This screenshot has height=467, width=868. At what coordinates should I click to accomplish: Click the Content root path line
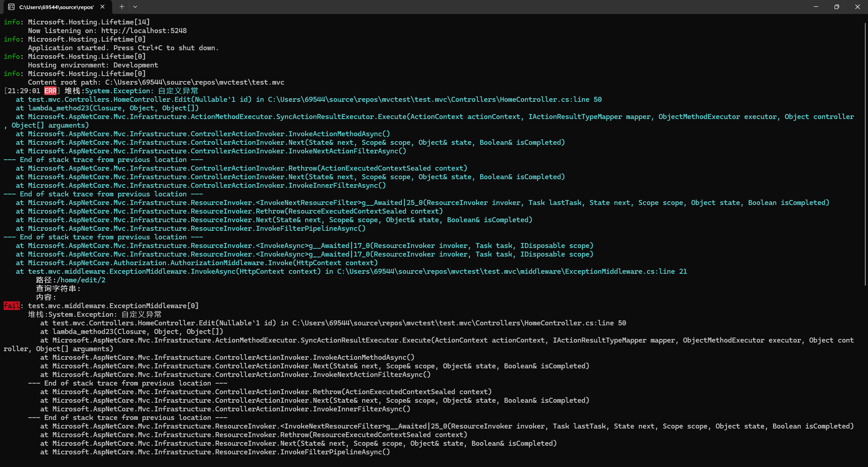pyautogui.click(x=156, y=82)
